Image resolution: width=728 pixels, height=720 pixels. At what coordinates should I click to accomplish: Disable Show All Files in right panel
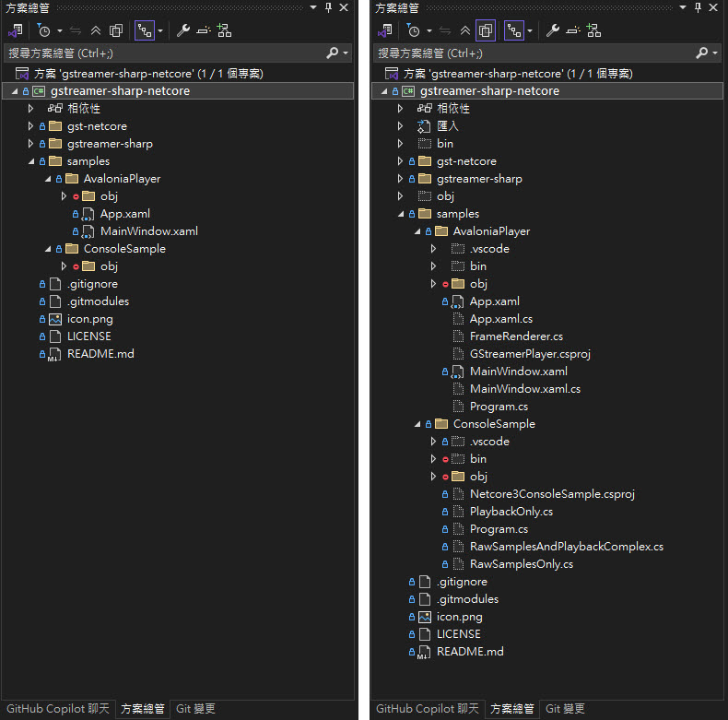(x=485, y=30)
